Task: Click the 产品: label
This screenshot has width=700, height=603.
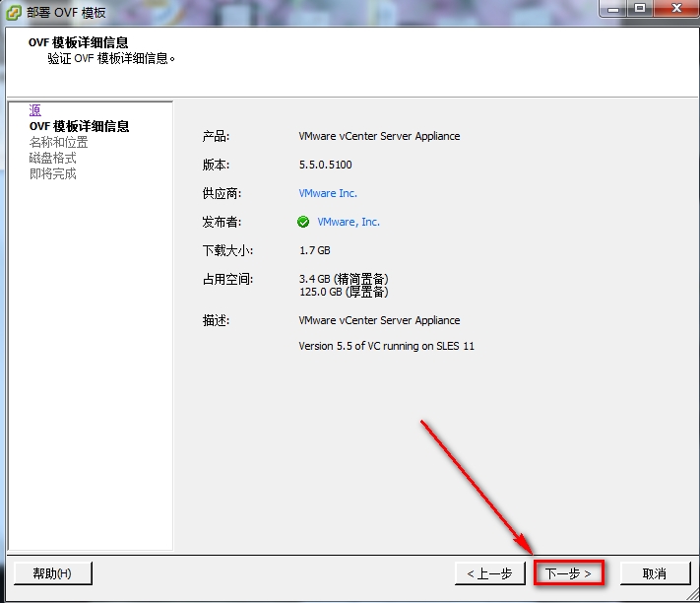Action: pyautogui.click(x=216, y=136)
